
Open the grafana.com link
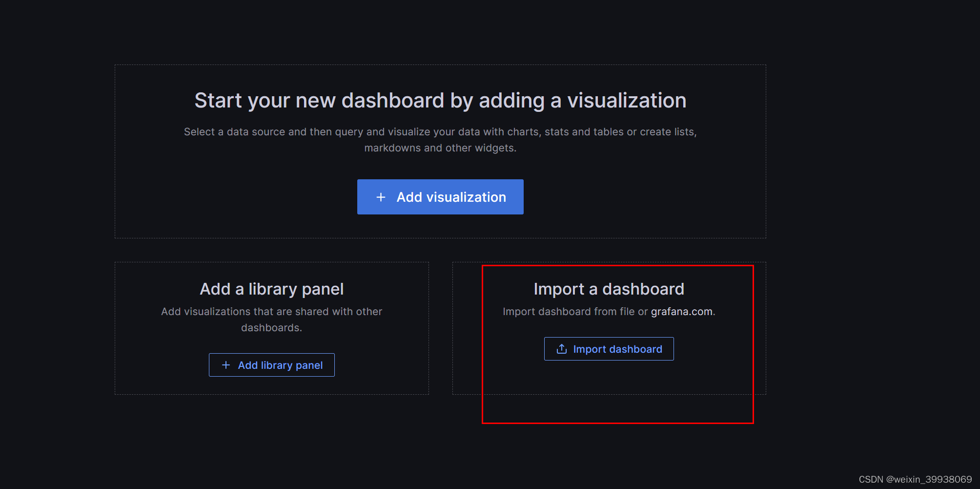(681, 312)
